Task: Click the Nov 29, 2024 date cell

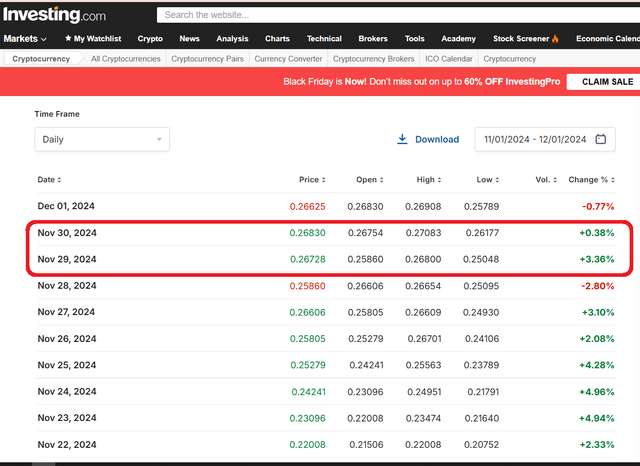Action: (x=67, y=260)
